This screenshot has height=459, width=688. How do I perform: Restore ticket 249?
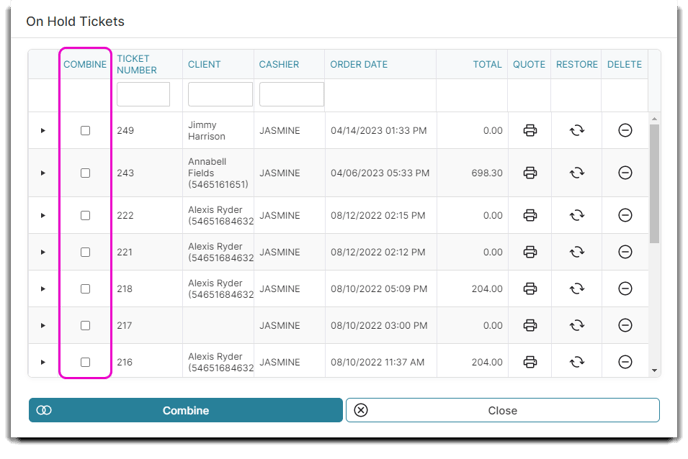577,130
